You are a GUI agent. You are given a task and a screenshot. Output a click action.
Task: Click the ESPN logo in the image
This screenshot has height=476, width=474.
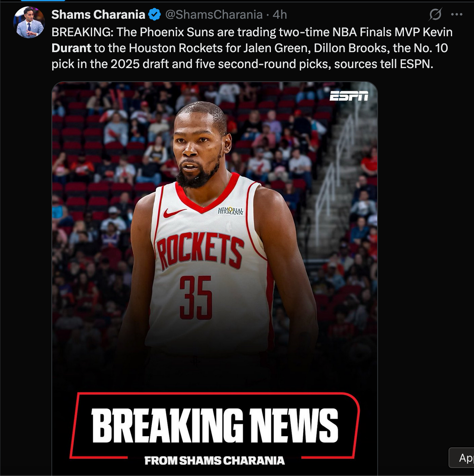click(349, 96)
